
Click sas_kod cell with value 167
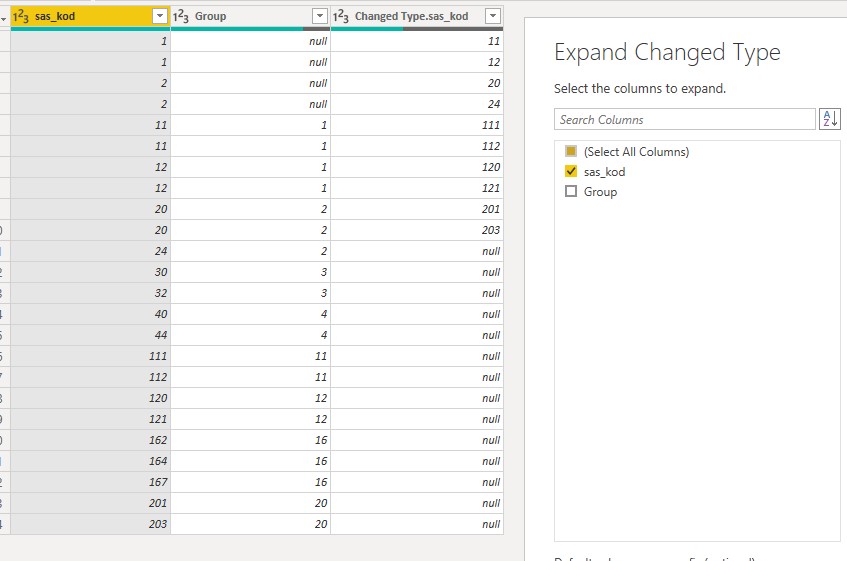pos(90,482)
